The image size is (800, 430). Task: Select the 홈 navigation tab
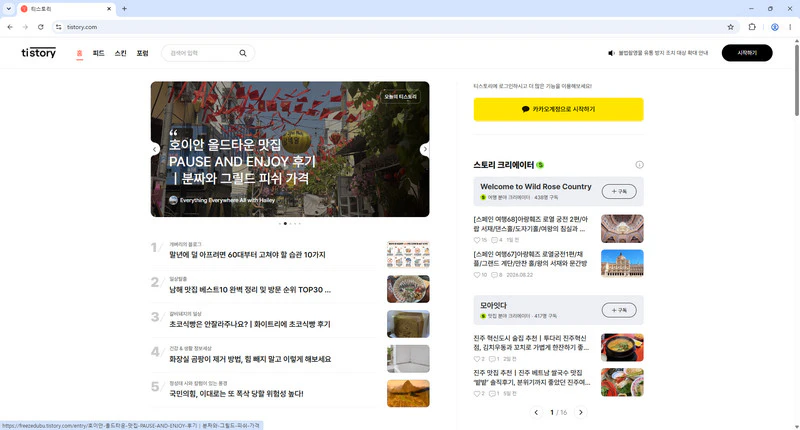click(x=79, y=53)
